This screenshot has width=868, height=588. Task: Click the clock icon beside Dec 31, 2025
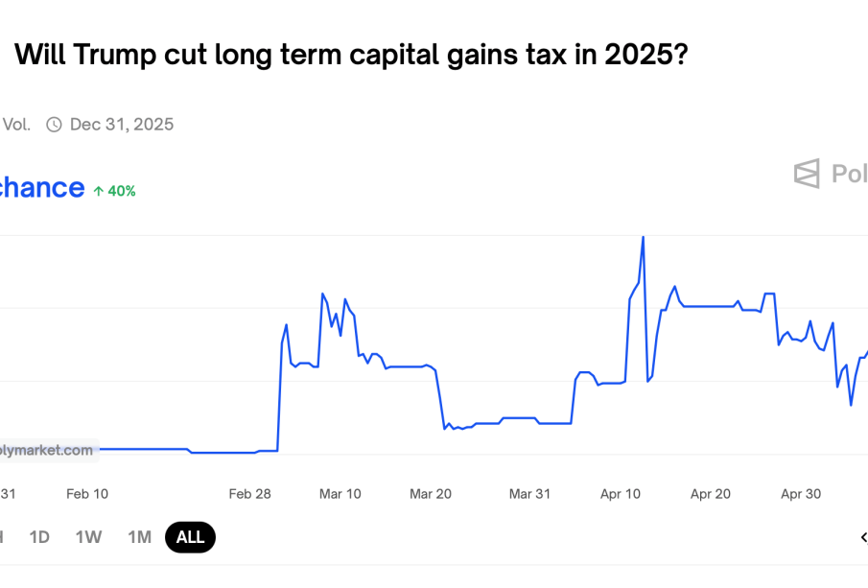(55, 125)
